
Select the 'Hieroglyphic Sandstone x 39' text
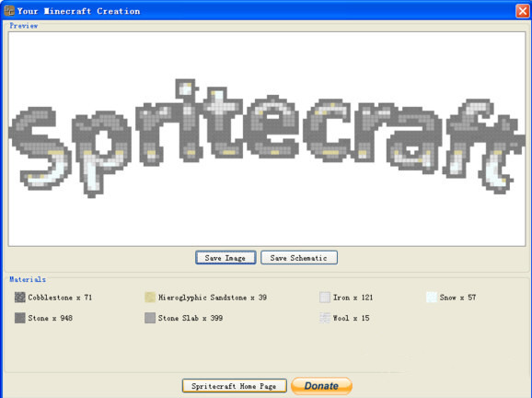(x=213, y=298)
